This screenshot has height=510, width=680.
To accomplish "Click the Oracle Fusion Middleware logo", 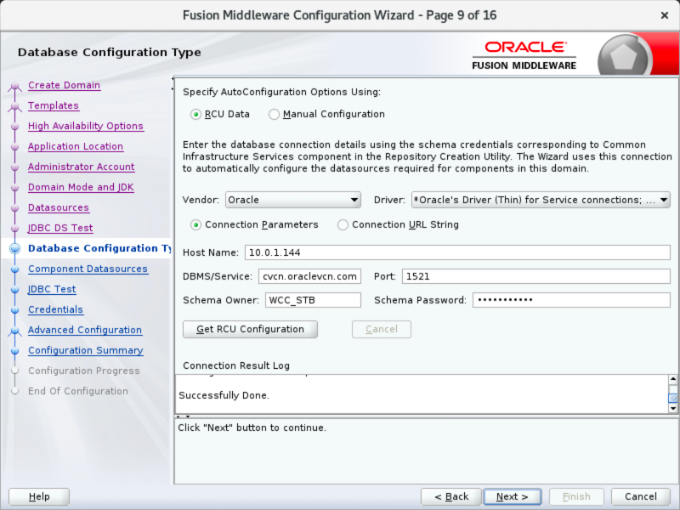I will click(524, 56).
